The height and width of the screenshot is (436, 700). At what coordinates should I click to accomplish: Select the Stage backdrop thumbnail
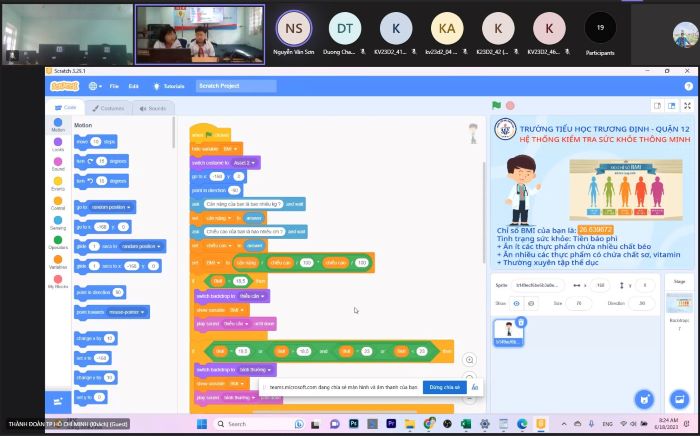tap(679, 303)
